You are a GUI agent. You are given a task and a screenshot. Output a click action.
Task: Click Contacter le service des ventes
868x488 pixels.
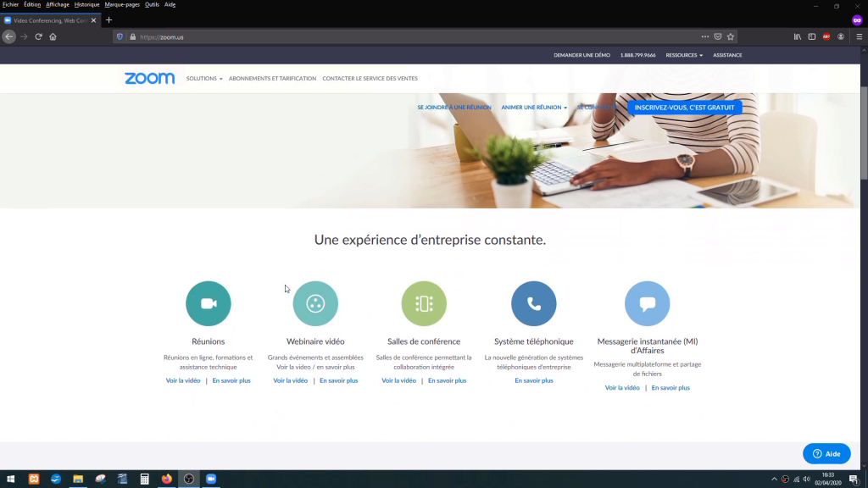tap(370, 79)
